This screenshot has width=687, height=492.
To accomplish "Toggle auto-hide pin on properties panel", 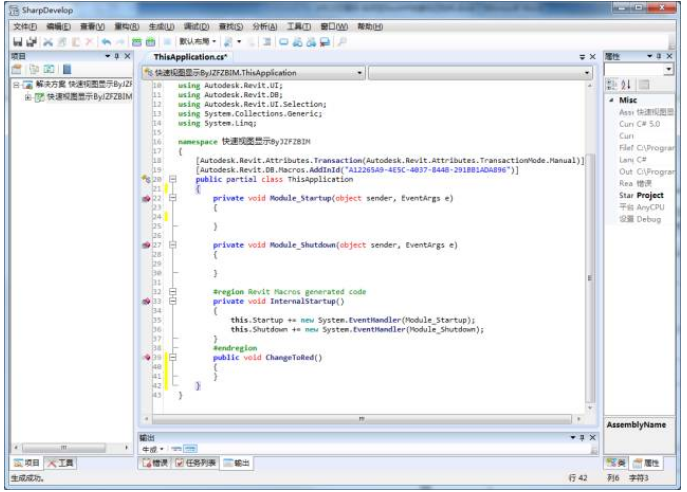I will 659,57.
